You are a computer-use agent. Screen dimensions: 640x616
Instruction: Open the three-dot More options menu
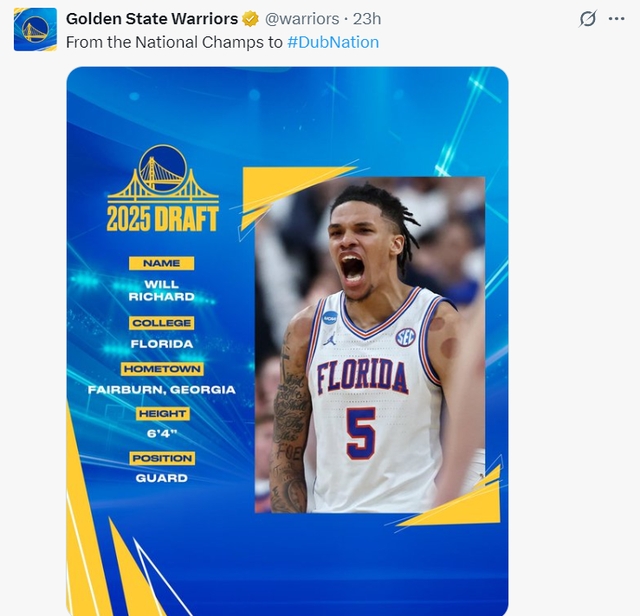616,19
